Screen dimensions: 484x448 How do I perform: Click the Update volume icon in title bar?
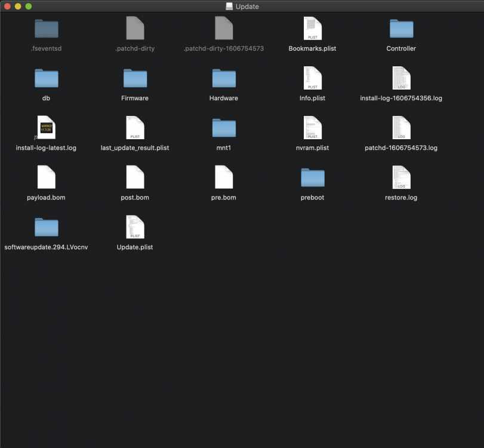click(x=229, y=6)
